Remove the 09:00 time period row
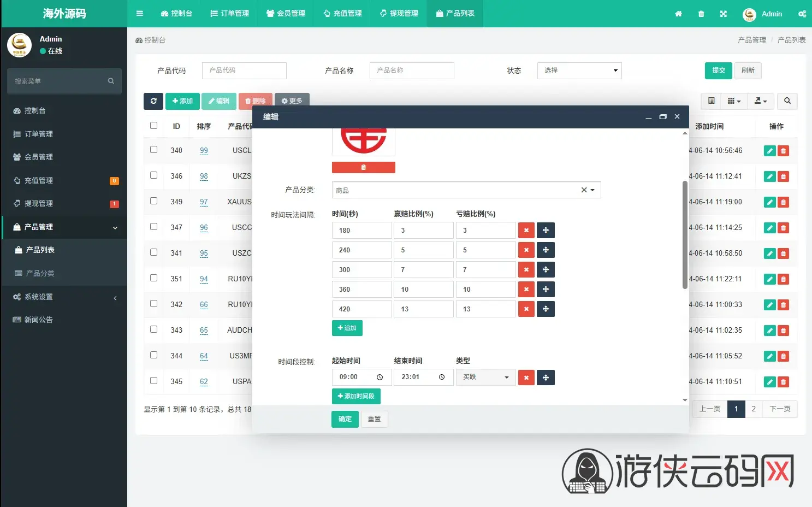 tap(526, 378)
